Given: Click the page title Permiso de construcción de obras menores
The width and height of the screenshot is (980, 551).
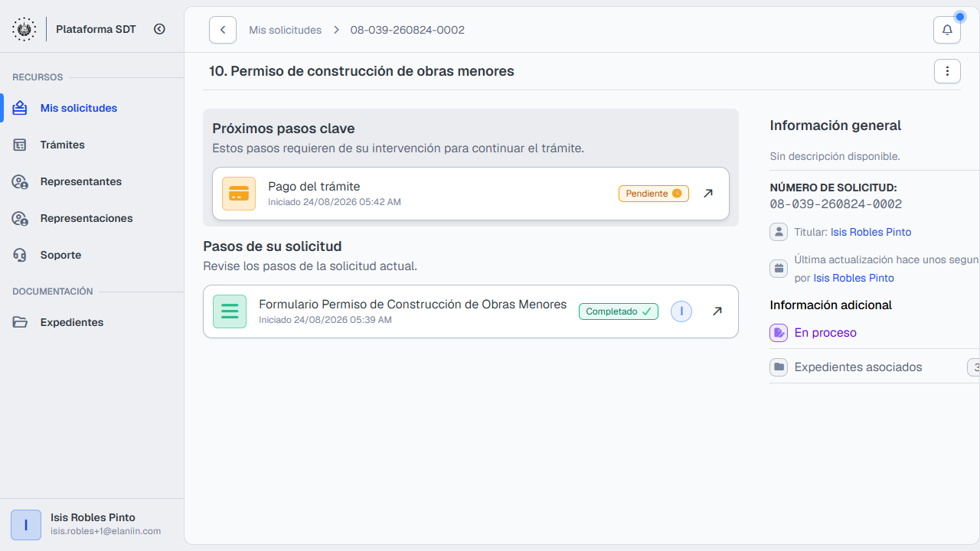Looking at the screenshot, I should [361, 71].
